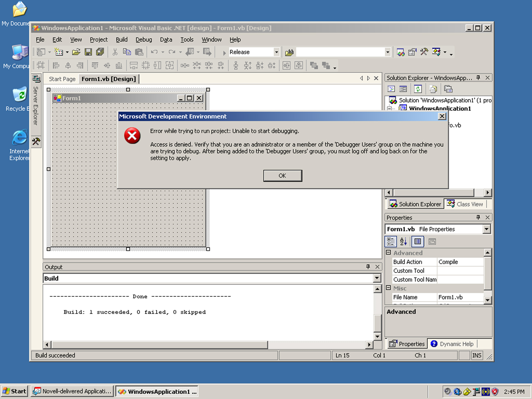Viewport: 532px width, 399px height.
Task: Select the File Name property row
Action: 438,297
